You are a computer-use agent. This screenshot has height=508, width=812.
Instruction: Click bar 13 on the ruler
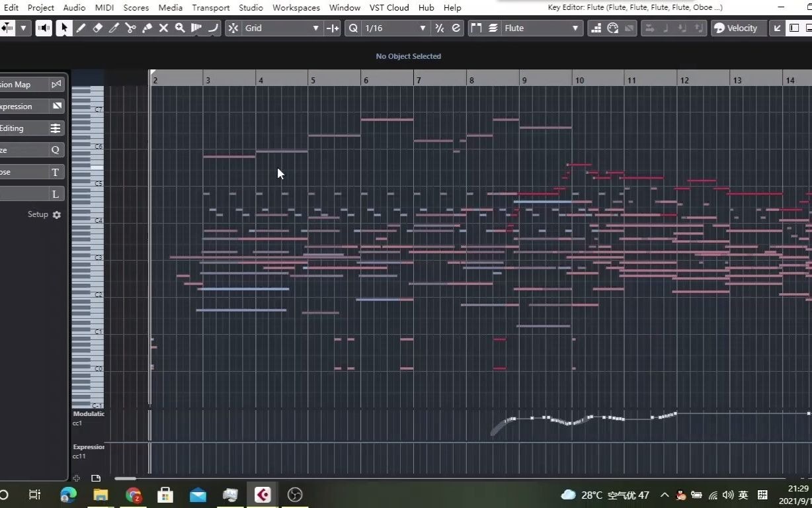coord(737,80)
